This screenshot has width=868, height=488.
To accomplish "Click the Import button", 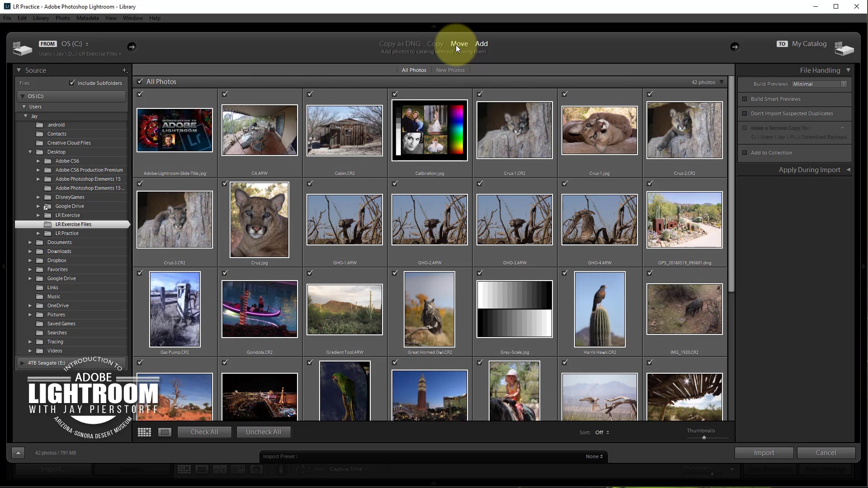I will coord(764,453).
